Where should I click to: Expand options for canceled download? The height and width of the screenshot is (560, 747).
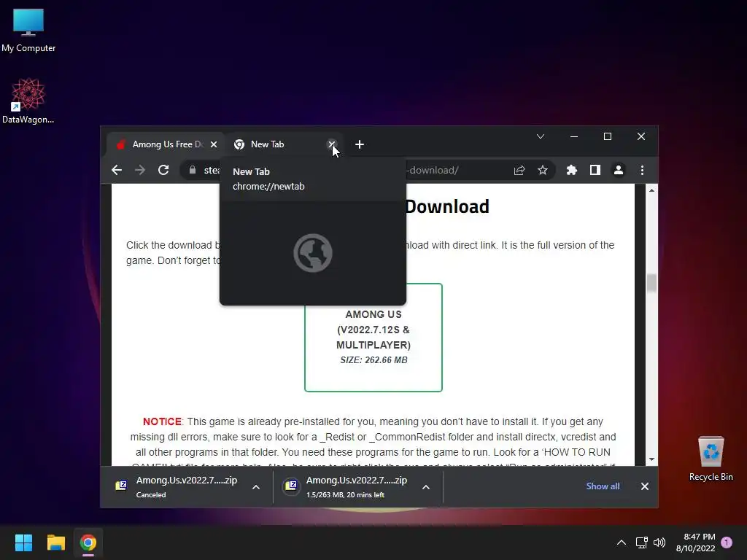tap(256, 486)
